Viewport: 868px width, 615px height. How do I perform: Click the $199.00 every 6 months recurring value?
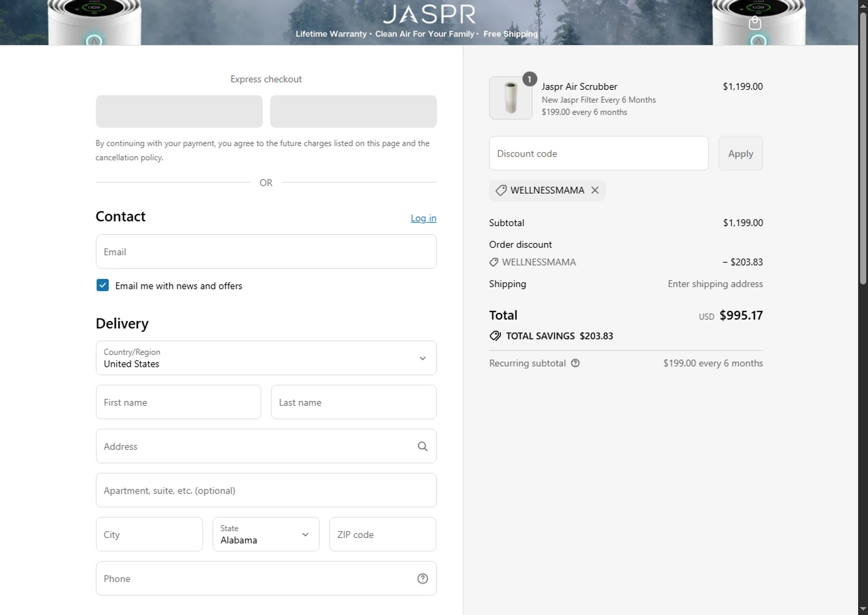(x=713, y=363)
